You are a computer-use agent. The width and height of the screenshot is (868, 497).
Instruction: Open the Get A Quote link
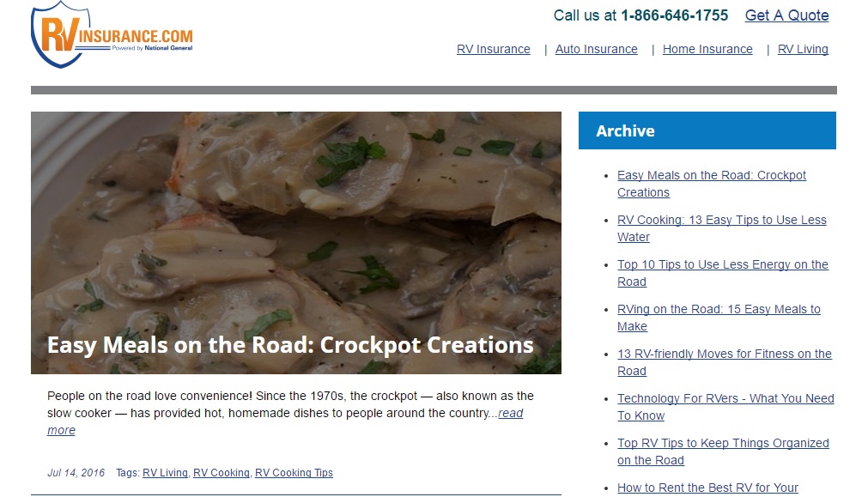(x=786, y=15)
